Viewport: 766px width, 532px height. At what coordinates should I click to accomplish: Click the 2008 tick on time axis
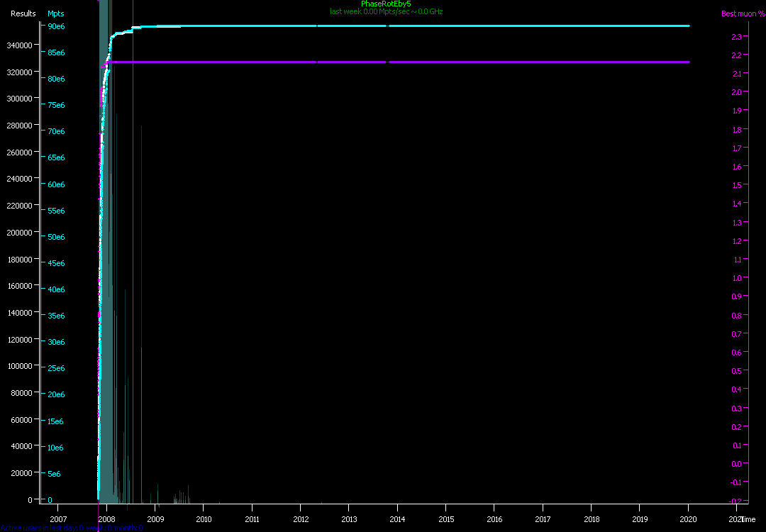pyautogui.click(x=106, y=519)
